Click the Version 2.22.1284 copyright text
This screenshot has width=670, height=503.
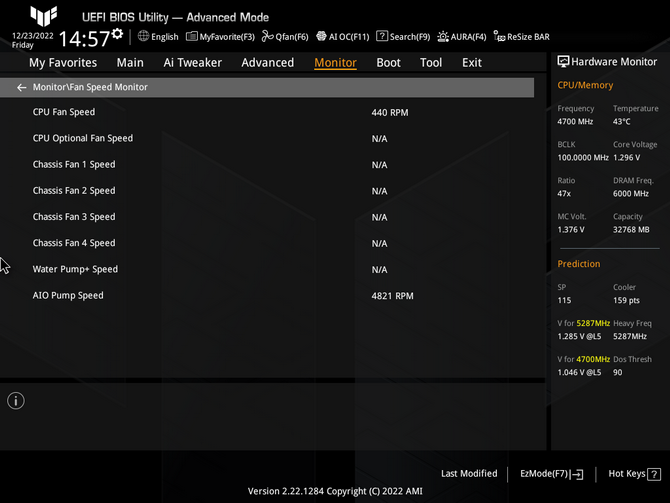[335, 491]
